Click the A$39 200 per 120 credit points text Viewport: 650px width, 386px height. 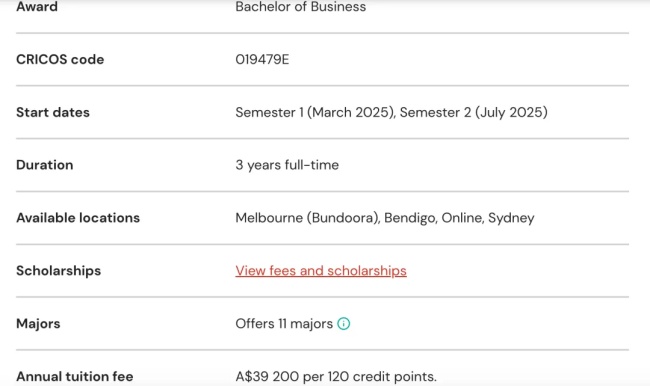pos(336,376)
